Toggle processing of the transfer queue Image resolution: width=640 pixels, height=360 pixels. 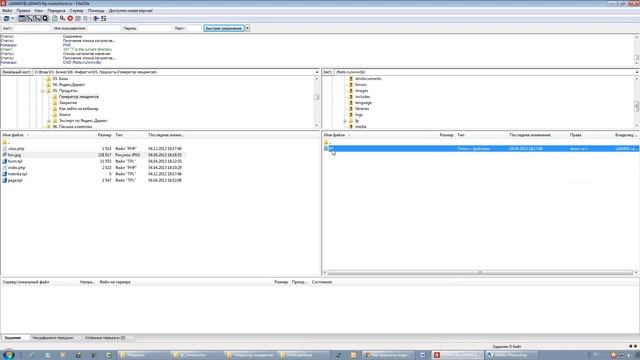tap(62, 18)
